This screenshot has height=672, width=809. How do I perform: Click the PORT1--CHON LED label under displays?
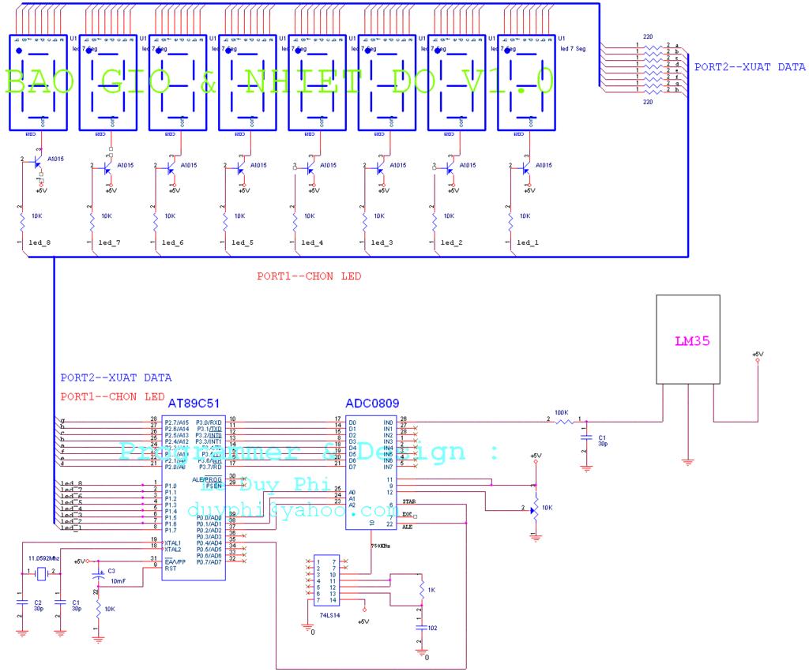[x=309, y=276]
